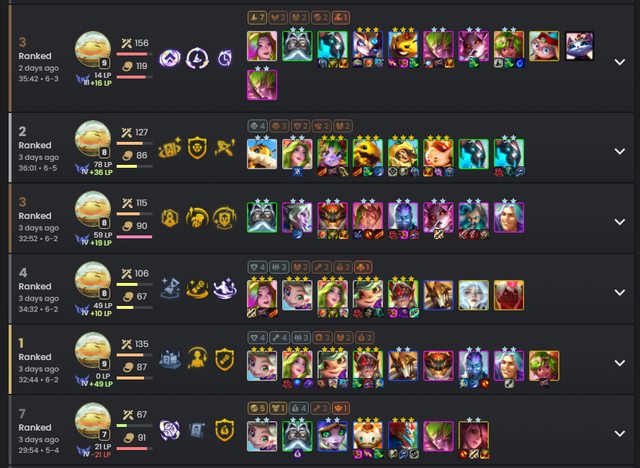
Task: Expand the 7th place match details
Action: click(x=620, y=434)
